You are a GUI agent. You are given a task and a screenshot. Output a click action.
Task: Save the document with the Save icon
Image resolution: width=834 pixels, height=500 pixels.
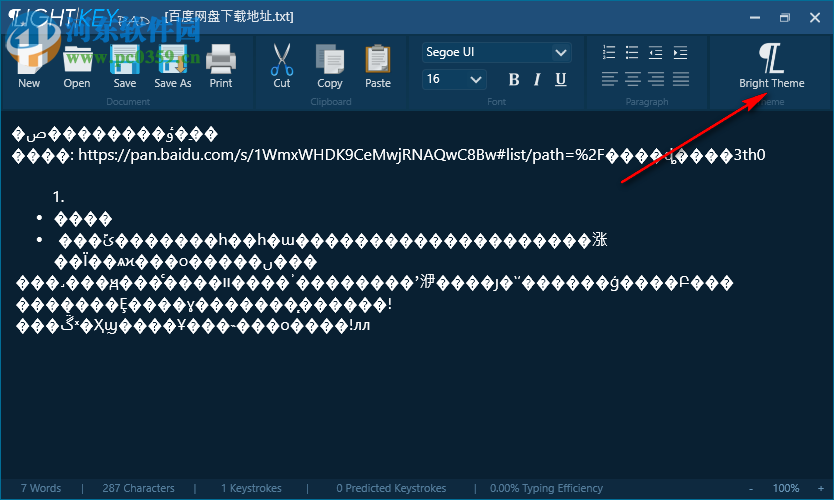point(125,66)
